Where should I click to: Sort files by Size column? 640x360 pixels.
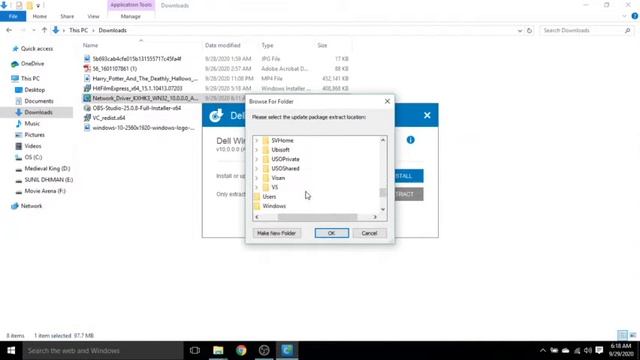[x=322, y=45]
